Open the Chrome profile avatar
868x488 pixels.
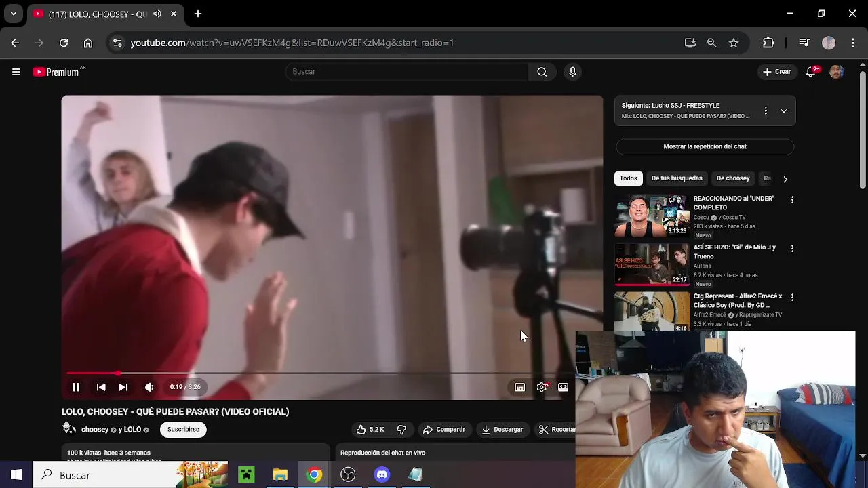point(829,43)
